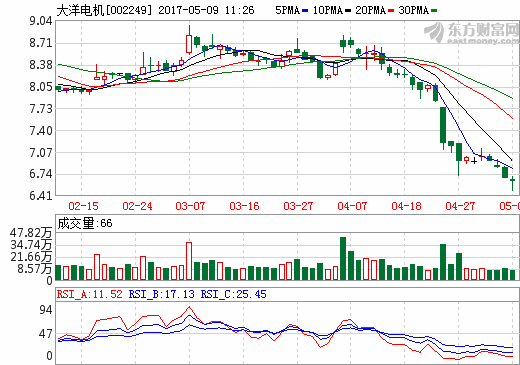Click the 8.57万 volume axis label
This screenshot has width=520, height=365.
pyautogui.click(x=35, y=269)
